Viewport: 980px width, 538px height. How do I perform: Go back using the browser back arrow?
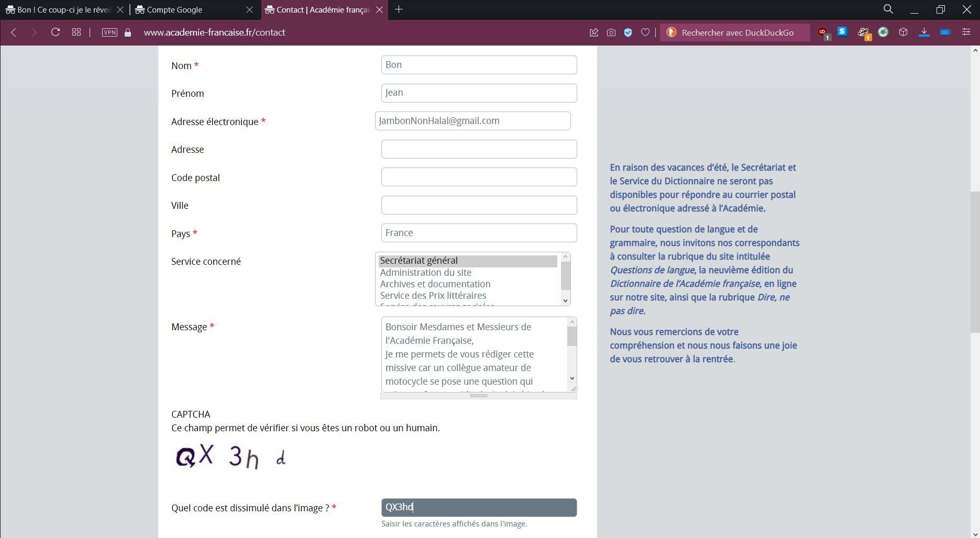[14, 32]
